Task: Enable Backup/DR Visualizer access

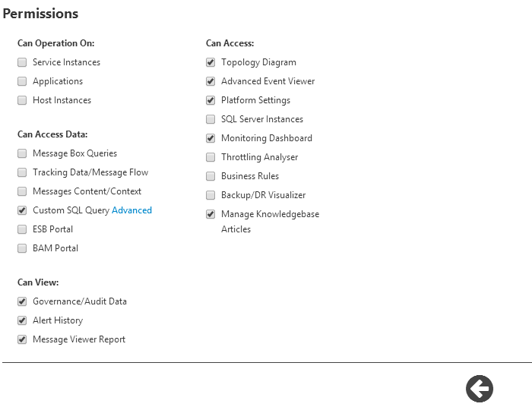Action: [211, 195]
